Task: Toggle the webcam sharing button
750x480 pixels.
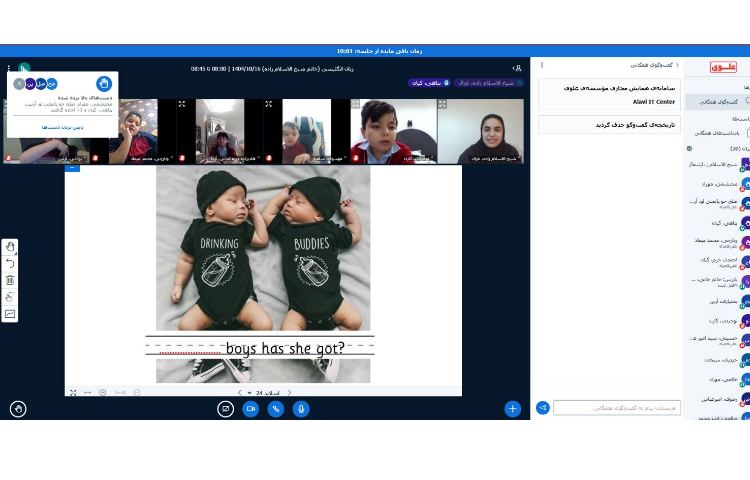Action: [251, 408]
